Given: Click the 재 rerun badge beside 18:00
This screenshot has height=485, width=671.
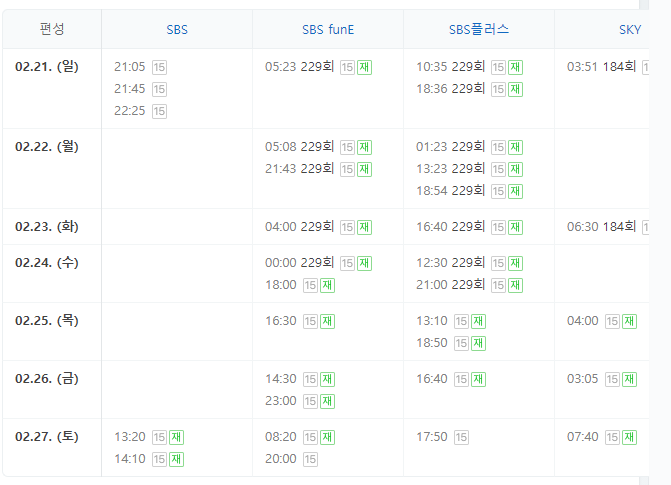Looking at the screenshot, I should pos(327,285).
